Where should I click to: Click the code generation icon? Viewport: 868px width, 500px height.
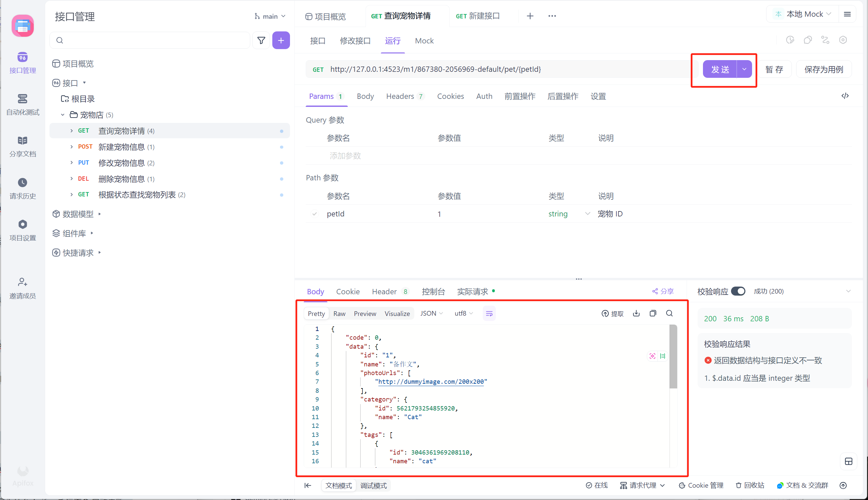click(x=845, y=96)
